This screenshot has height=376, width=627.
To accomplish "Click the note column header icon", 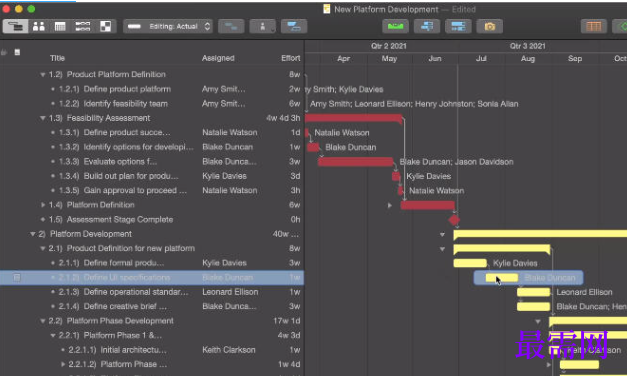I will coord(17,52).
